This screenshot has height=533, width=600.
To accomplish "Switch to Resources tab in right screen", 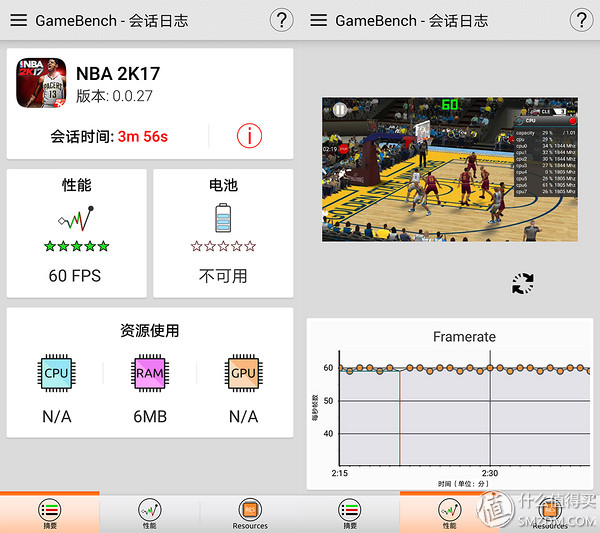I will tap(550, 513).
